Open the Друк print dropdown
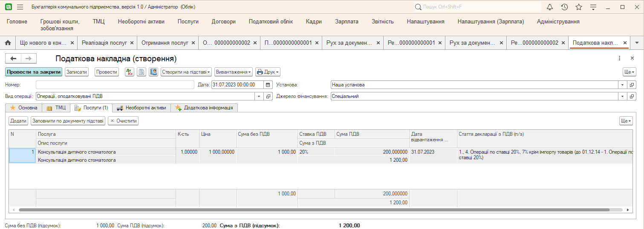This screenshot has height=229, width=644. coord(268,72)
